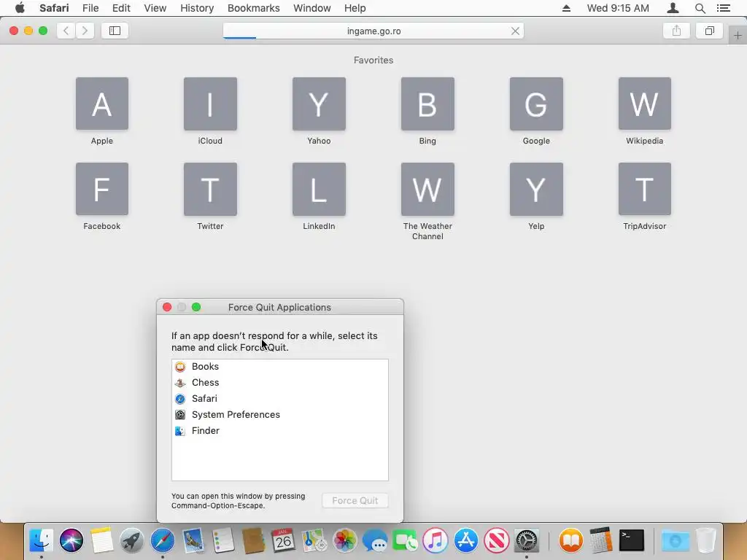The image size is (747, 560).
Task: Open Notification Center list icon
Action: pos(723,8)
